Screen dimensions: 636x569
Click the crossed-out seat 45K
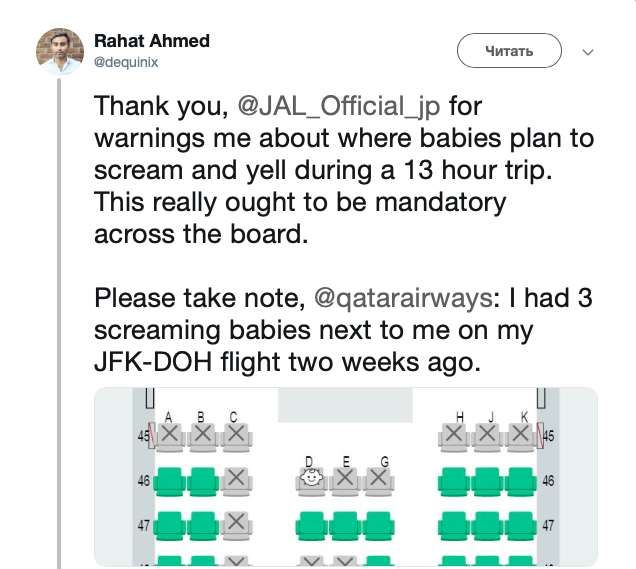click(520, 435)
